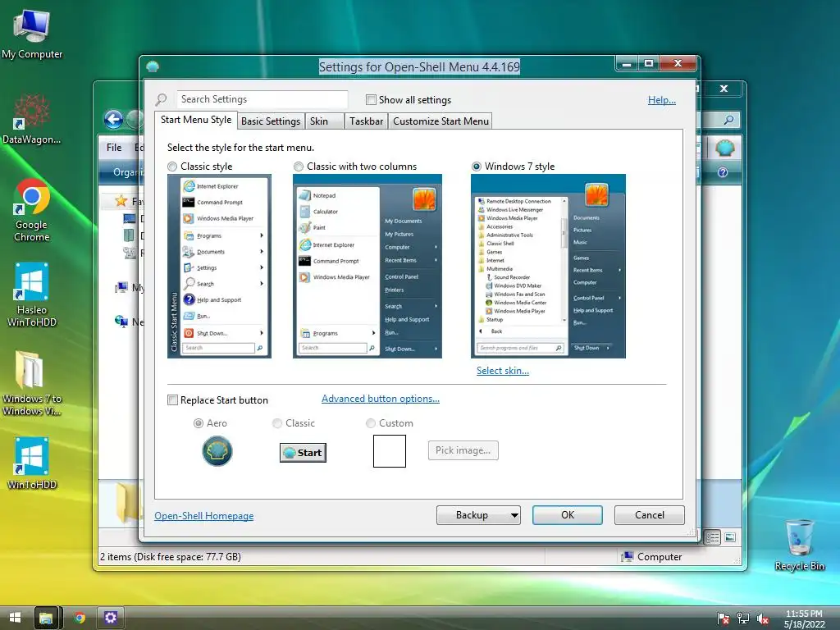Open the Backup dropdown arrow
Viewport: 840px width, 630px height.
click(x=514, y=515)
